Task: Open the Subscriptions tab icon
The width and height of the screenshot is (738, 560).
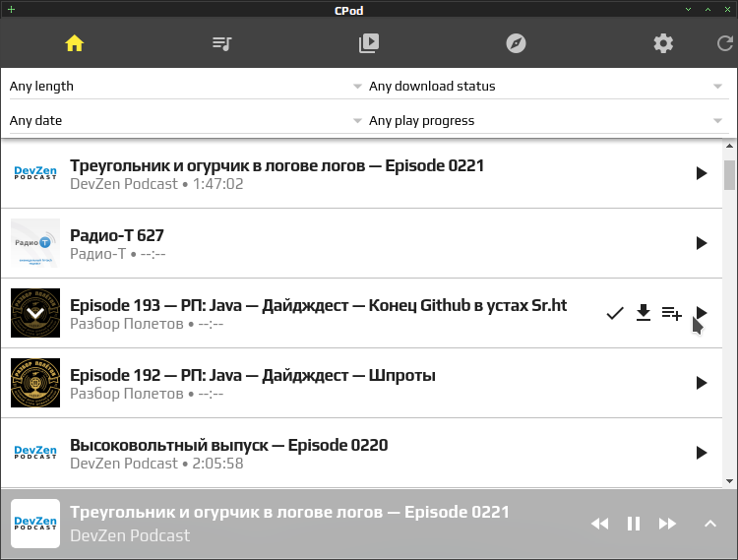Action: (369, 43)
